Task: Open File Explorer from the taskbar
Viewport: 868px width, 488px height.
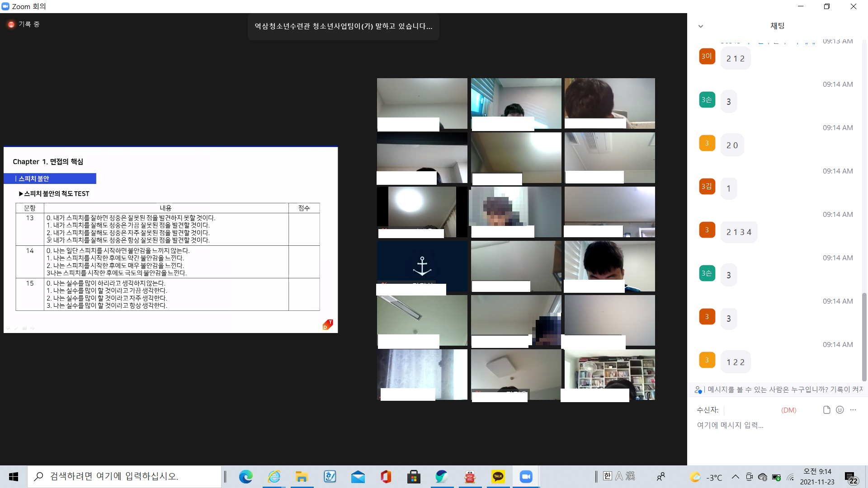Action: click(302, 477)
